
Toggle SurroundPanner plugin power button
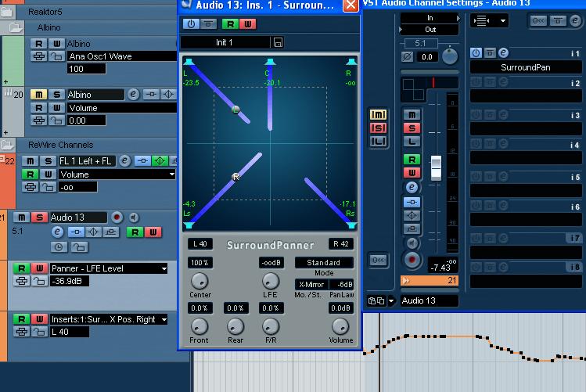coord(191,24)
